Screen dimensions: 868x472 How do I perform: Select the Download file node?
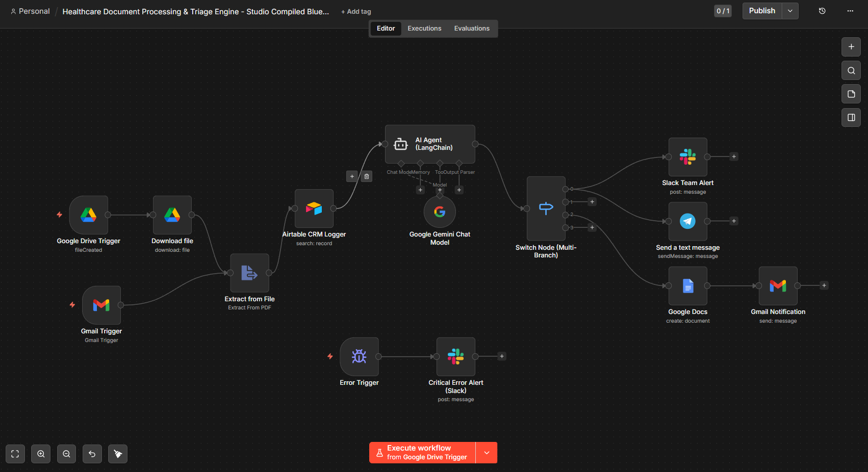(172, 215)
